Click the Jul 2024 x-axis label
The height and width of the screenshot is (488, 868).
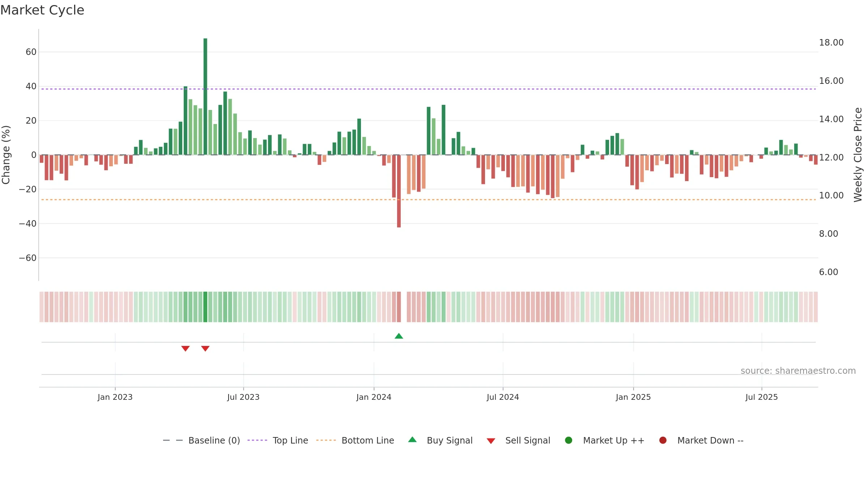coord(503,397)
